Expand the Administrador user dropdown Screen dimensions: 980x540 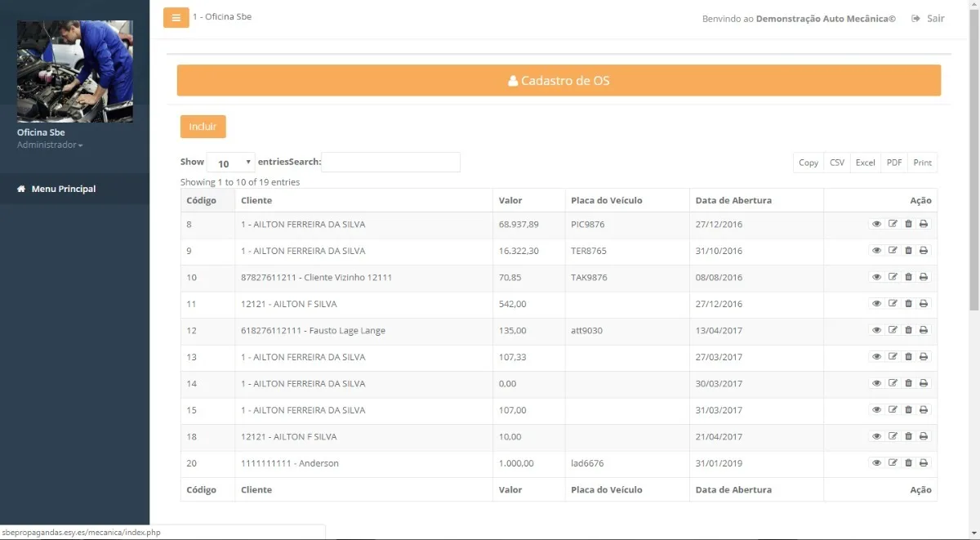tap(50, 145)
